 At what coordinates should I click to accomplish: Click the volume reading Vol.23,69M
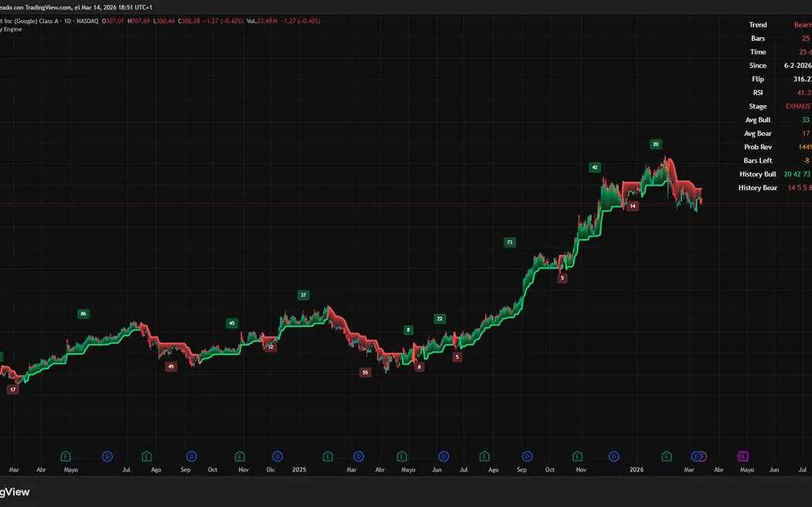[262, 21]
